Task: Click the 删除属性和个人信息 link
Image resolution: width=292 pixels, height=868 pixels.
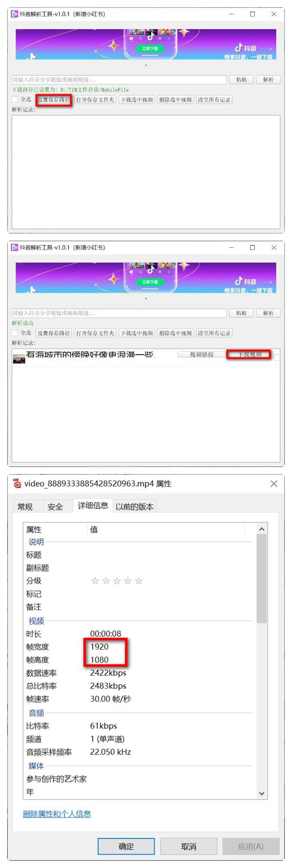Action: pyautogui.click(x=57, y=814)
